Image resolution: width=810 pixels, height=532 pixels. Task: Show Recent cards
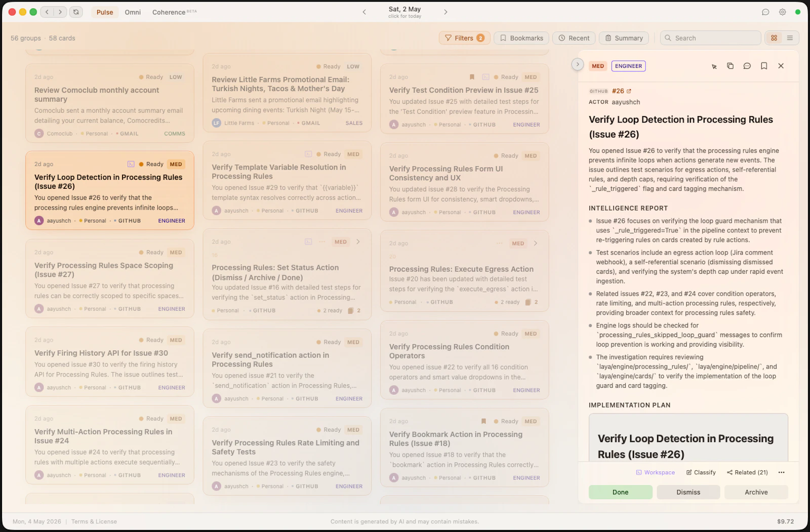coord(574,38)
